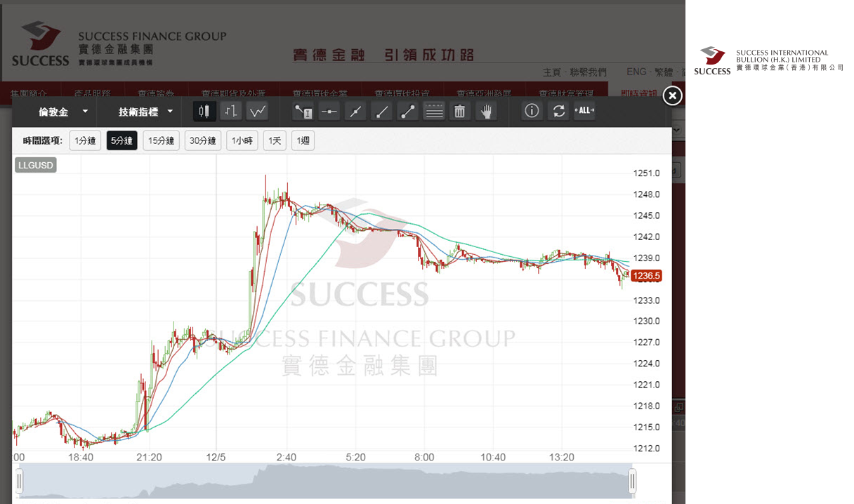The width and height of the screenshot is (854, 504).
Task: Switch site language to 繁體
Action: [x=664, y=72]
